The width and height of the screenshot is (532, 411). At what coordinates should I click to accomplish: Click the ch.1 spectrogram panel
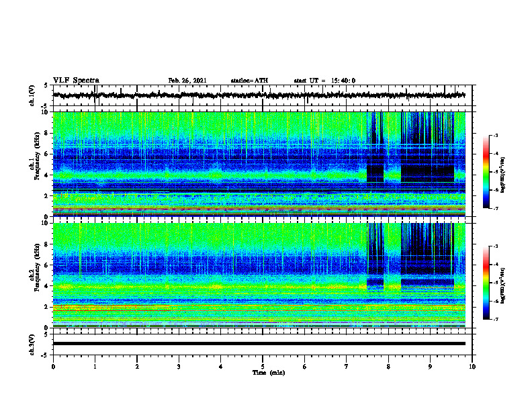259,164
